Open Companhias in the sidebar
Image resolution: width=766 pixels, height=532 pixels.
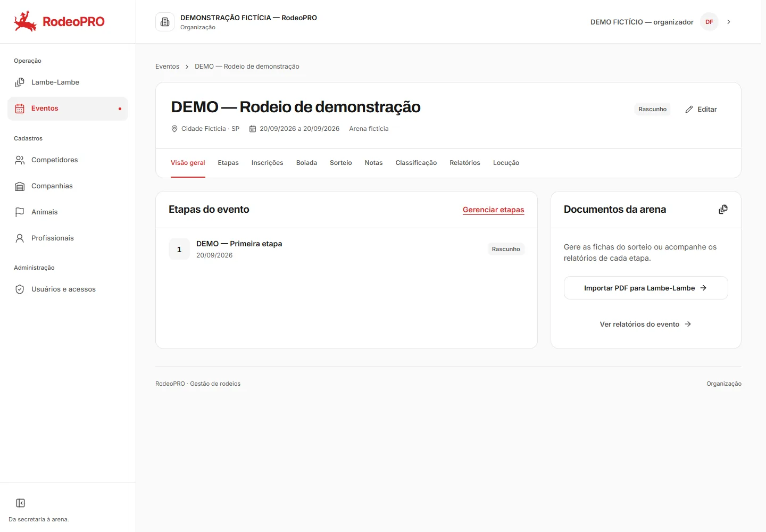[68, 186]
